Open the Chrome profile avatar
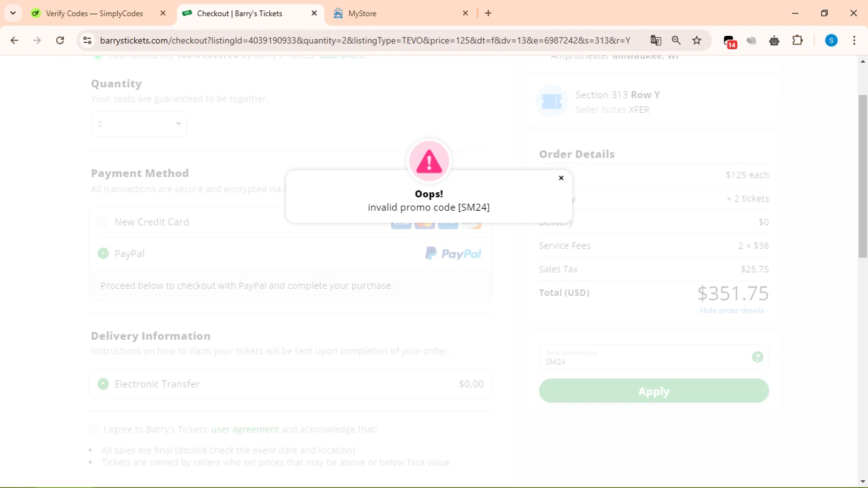Viewport: 868px width, 488px height. (x=831, y=41)
